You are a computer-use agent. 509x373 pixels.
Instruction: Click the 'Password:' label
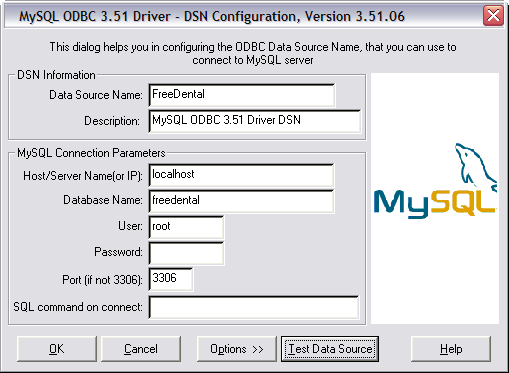pyautogui.click(x=118, y=252)
